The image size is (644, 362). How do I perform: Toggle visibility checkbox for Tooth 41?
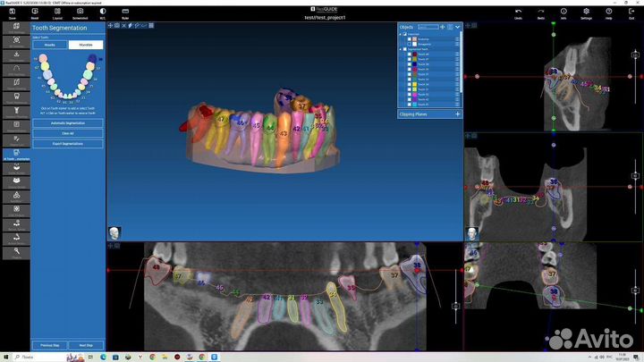[x=409, y=105]
